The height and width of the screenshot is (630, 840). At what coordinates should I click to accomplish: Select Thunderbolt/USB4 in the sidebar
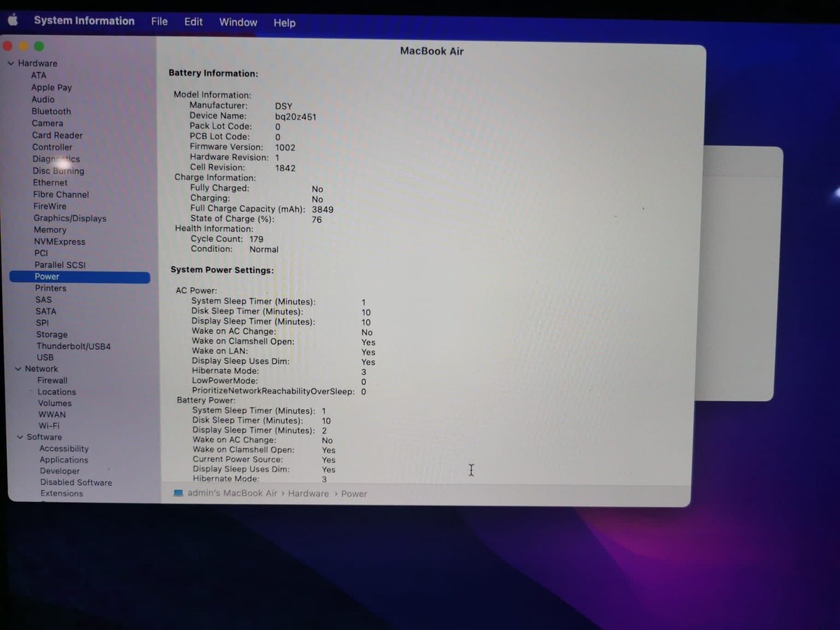click(x=73, y=346)
